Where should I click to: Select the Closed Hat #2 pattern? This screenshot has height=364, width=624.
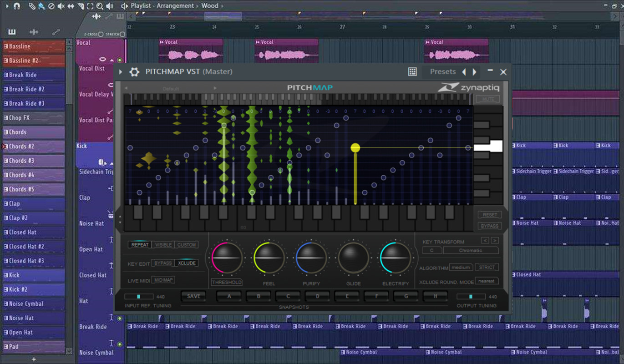[x=34, y=247]
